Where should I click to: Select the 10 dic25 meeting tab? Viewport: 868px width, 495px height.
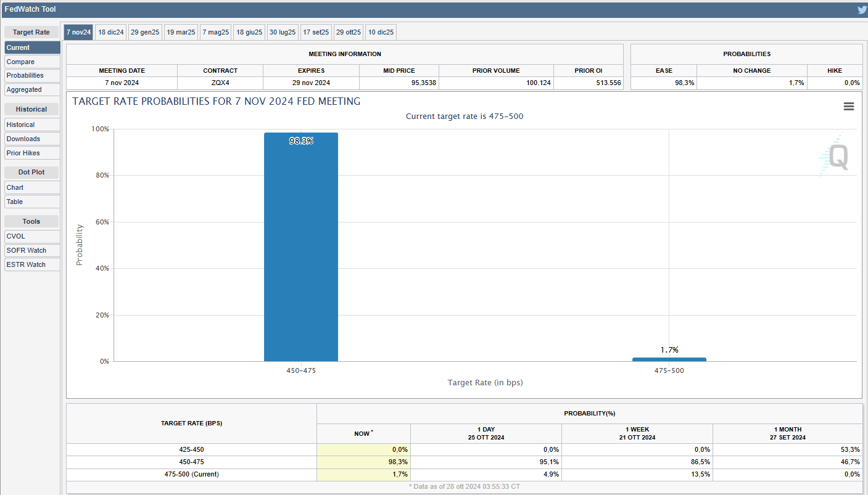381,32
